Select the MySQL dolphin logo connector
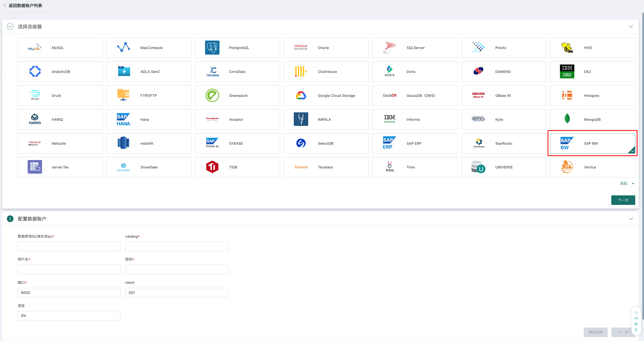This screenshot has height=341, width=644. 35,47
